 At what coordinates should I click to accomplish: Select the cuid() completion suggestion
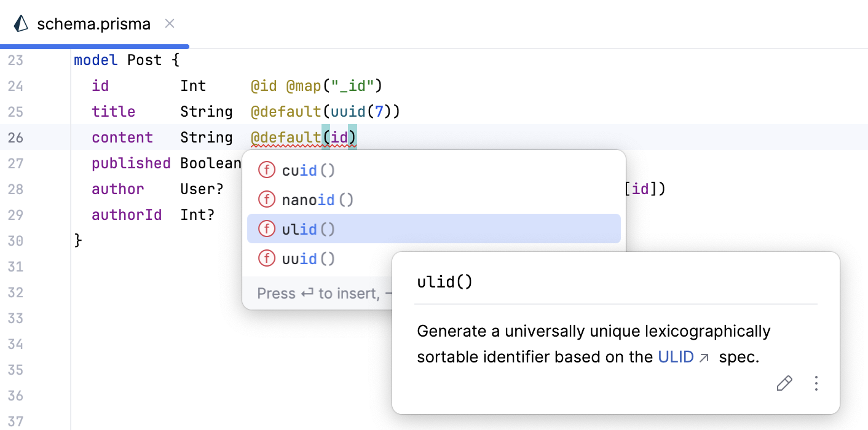click(x=307, y=170)
